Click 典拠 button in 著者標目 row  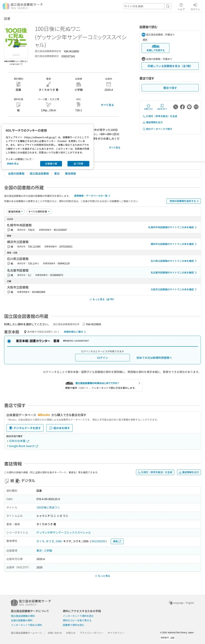coord(117,541)
